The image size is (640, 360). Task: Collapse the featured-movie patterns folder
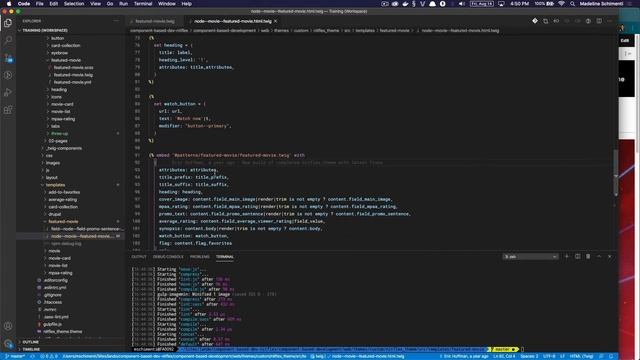pyautogui.click(x=65, y=60)
